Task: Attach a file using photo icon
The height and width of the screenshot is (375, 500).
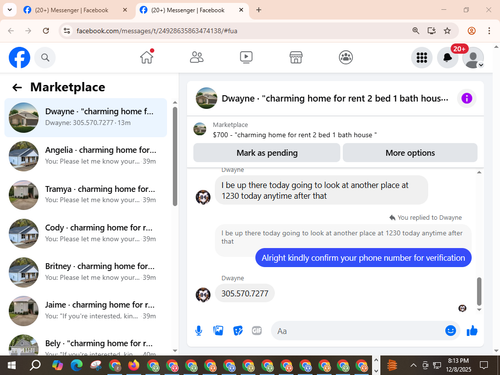Action: (218, 331)
